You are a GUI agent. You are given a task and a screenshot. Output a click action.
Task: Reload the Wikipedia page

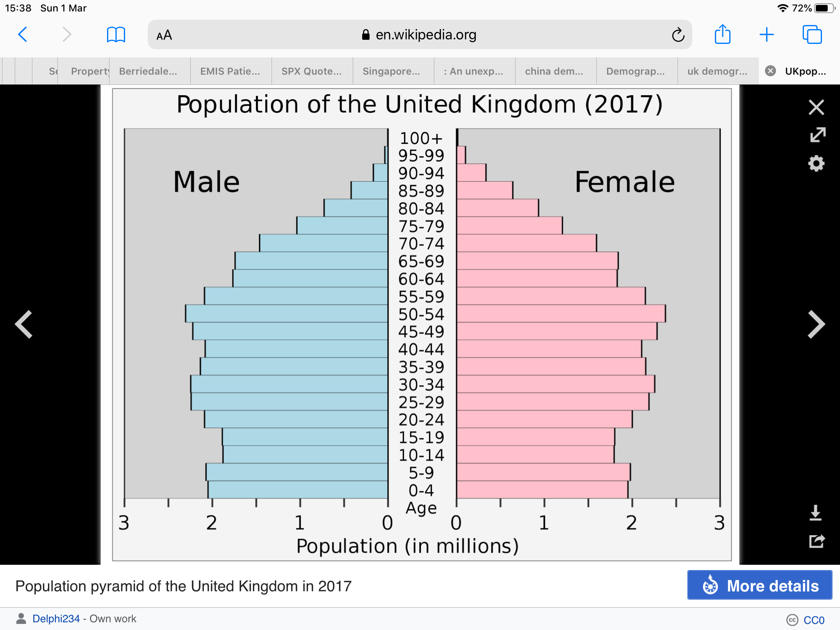[678, 35]
